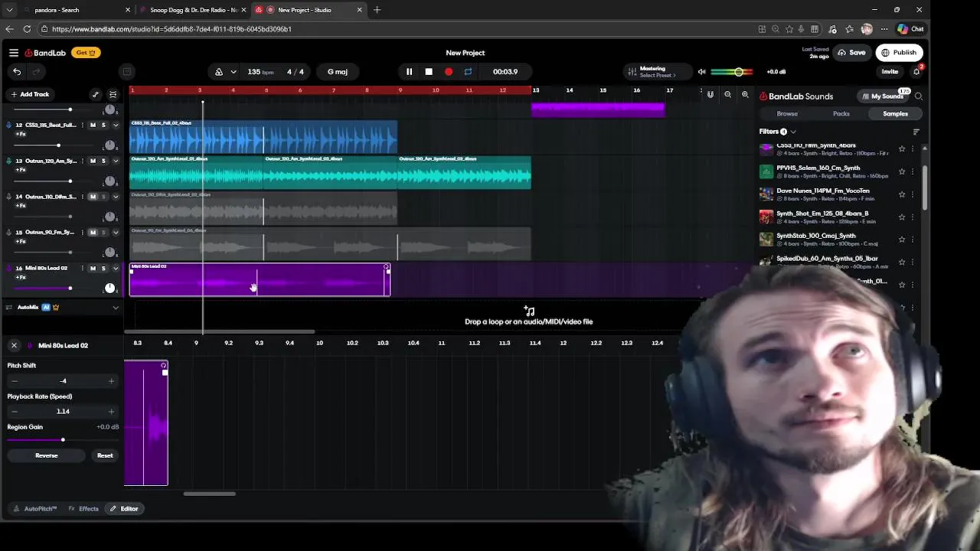The image size is (980, 551).
Task: Unmute track 15 Outrun_90_Fm_Sy
Action: point(93,233)
